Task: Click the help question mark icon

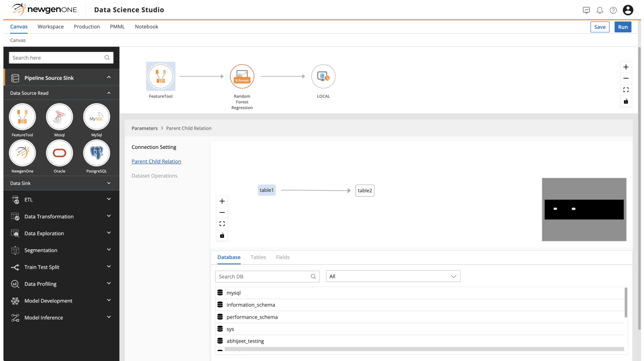Action: coord(613,10)
